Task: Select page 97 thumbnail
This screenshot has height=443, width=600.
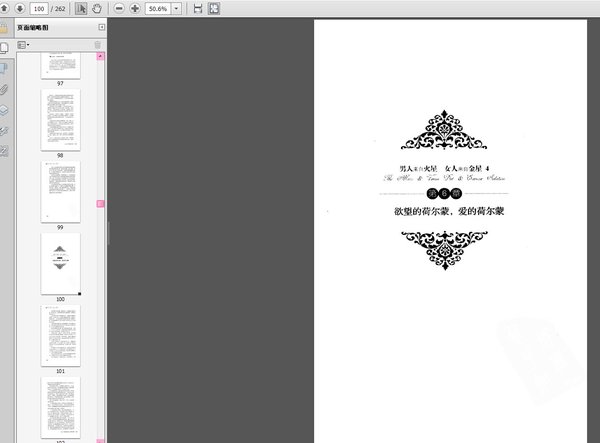Action: [60, 66]
